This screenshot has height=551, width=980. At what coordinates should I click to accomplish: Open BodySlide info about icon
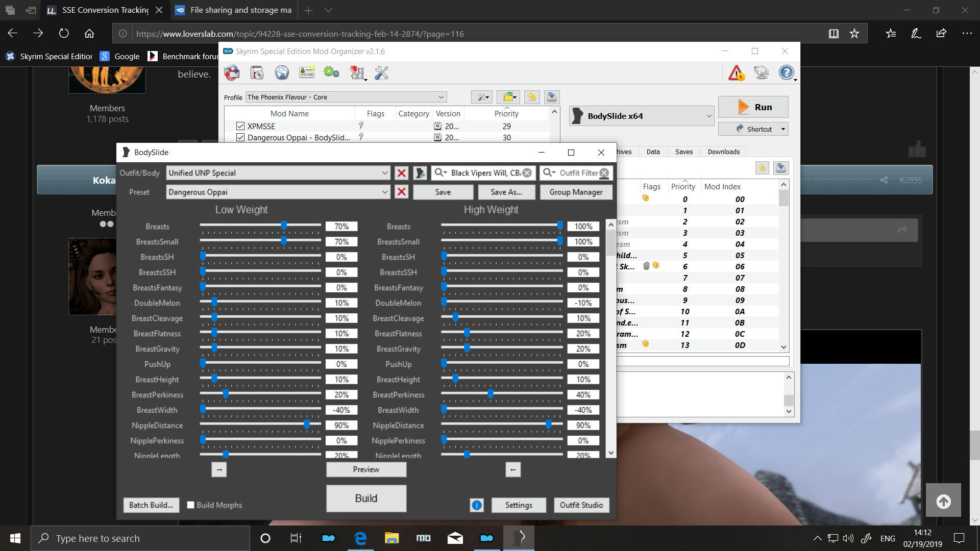[477, 505]
